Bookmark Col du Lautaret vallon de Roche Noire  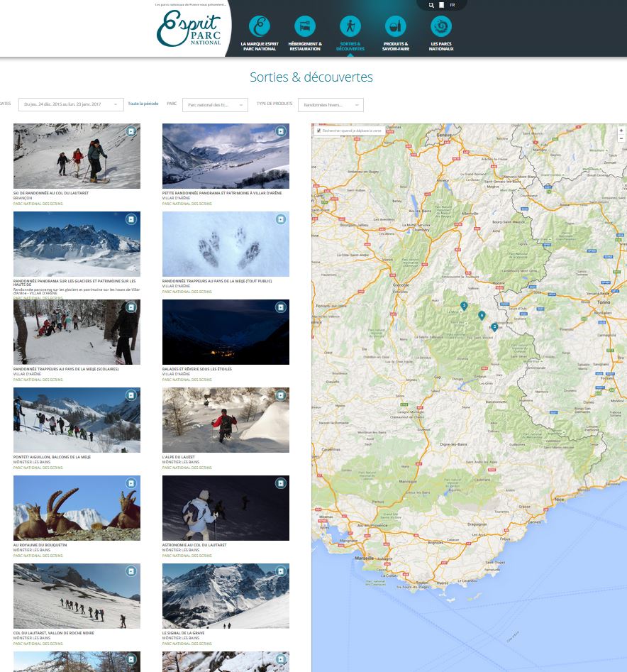pos(131,571)
